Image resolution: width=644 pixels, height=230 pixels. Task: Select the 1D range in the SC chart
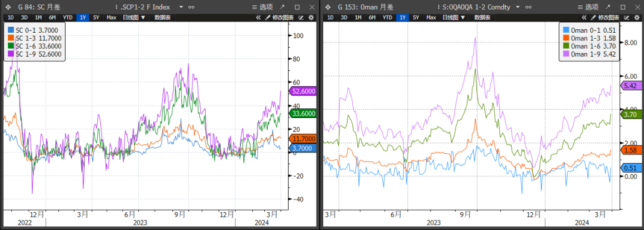coord(11,17)
